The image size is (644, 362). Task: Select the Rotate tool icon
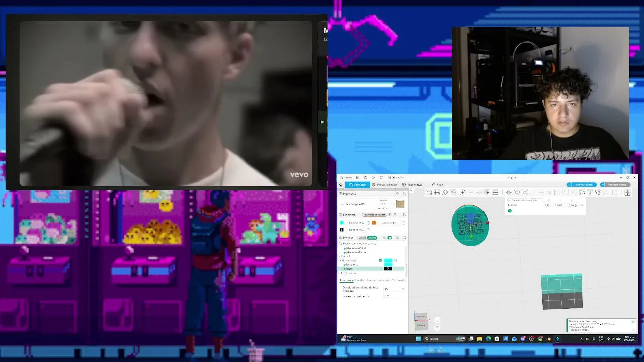coord(517,192)
